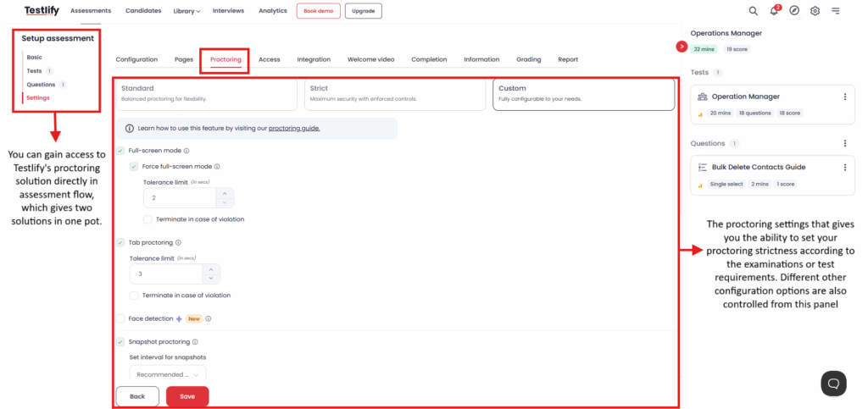868x409 pixels.
Task: Click info icon next to Snapshot proctoring
Action: [x=195, y=342]
